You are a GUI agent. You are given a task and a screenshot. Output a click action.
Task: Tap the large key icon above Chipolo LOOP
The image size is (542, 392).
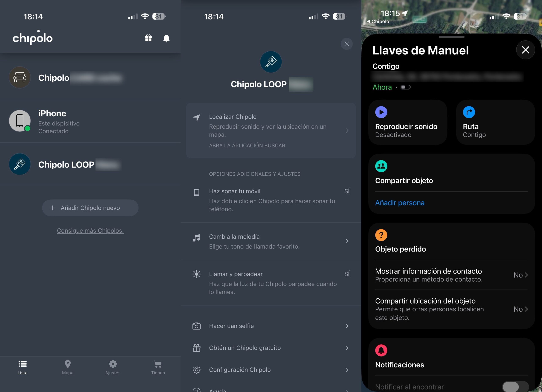[x=271, y=62]
